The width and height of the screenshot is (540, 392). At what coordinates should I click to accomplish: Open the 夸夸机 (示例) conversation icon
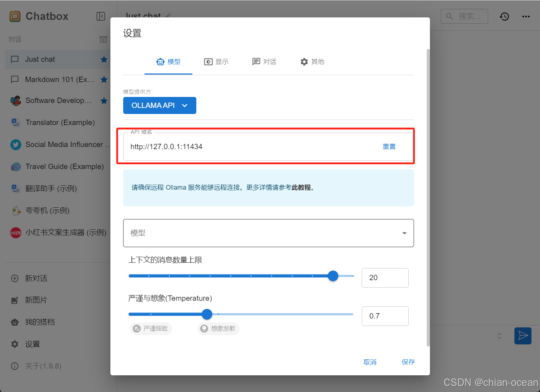pos(16,211)
